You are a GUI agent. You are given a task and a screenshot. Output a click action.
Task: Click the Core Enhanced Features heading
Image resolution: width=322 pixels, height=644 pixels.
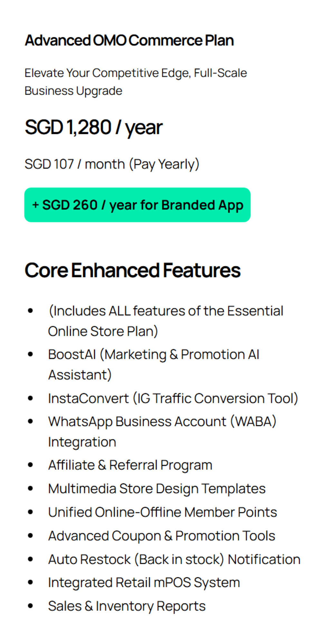pyautogui.click(x=132, y=270)
